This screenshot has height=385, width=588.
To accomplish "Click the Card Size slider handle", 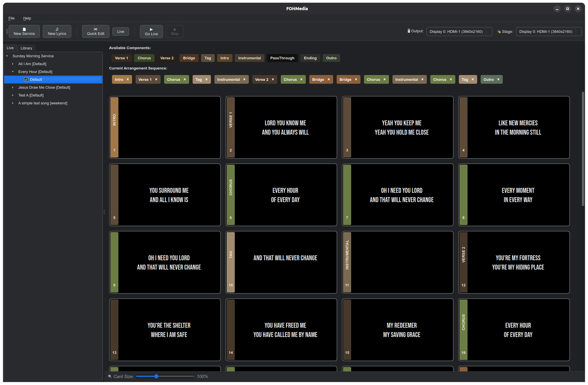I will coord(156,376).
